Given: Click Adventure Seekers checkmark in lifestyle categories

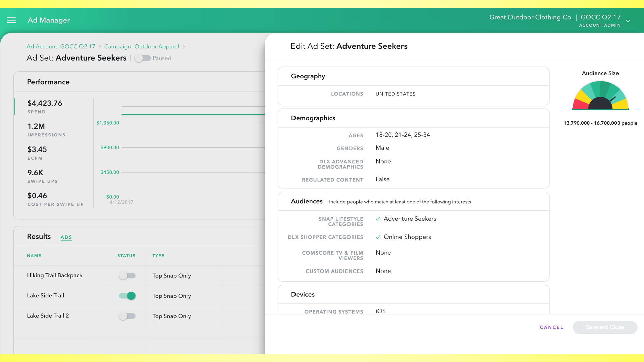Looking at the screenshot, I should 378,219.
